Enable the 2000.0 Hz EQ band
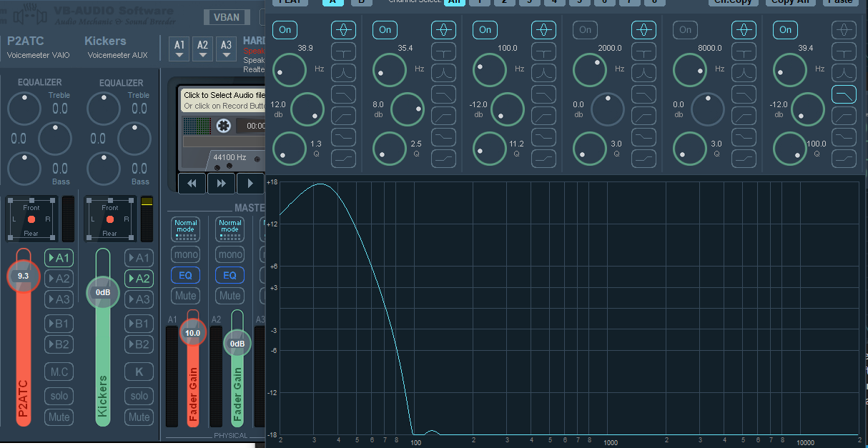The image size is (868, 448). pyautogui.click(x=586, y=30)
